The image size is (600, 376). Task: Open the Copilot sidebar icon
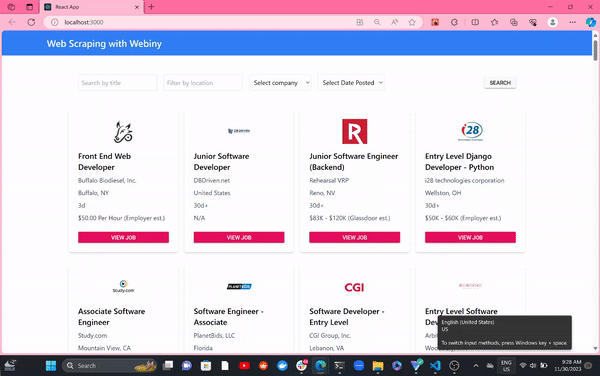click(591, 22)
